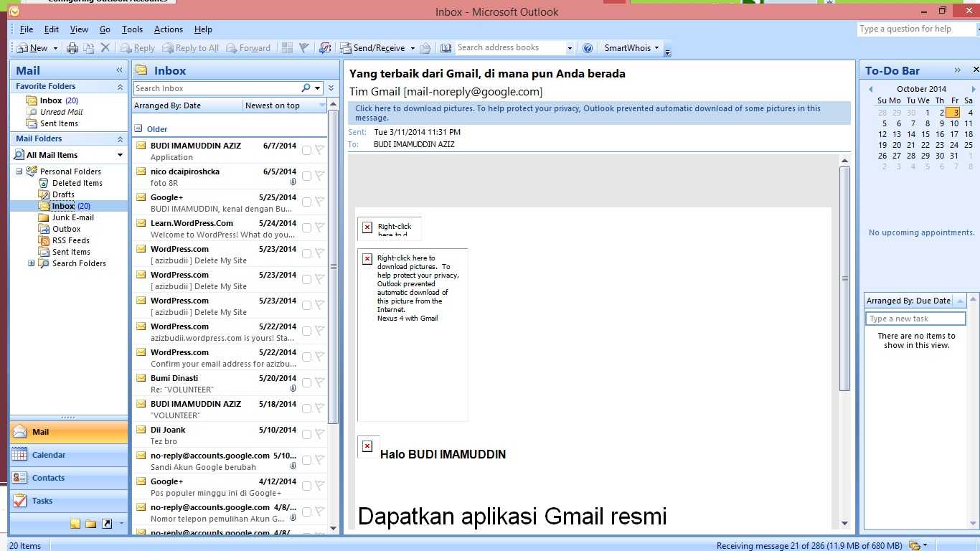Click the blocked picture icon next to Halo BUDI
This screenshot has height=551, width=980.
pos(367,446)
